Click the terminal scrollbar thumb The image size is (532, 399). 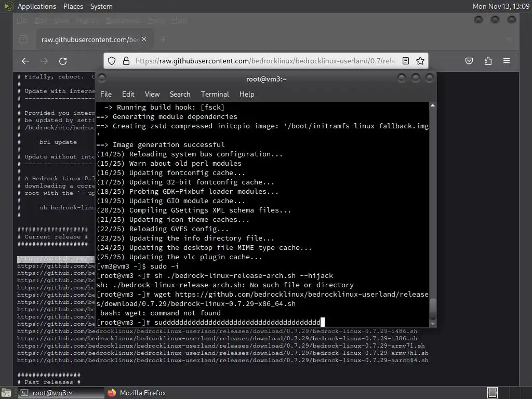pos(433,309)
